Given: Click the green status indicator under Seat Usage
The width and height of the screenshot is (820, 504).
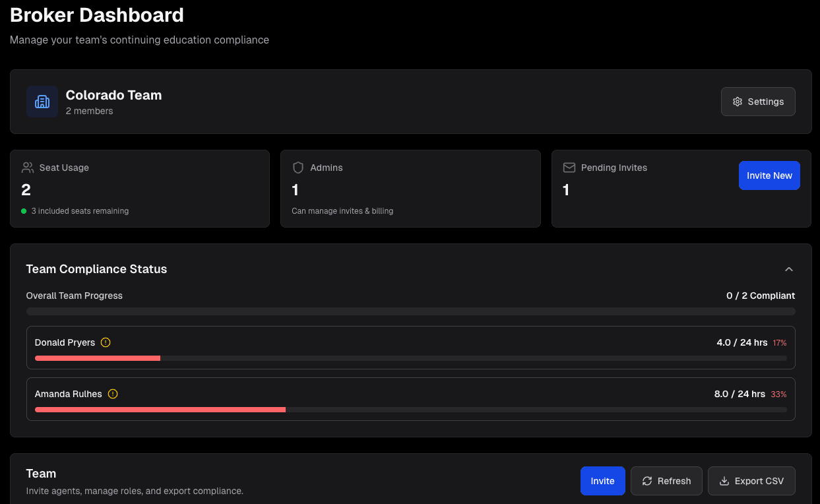Looking at the screenshot, I should click(24, 211).
